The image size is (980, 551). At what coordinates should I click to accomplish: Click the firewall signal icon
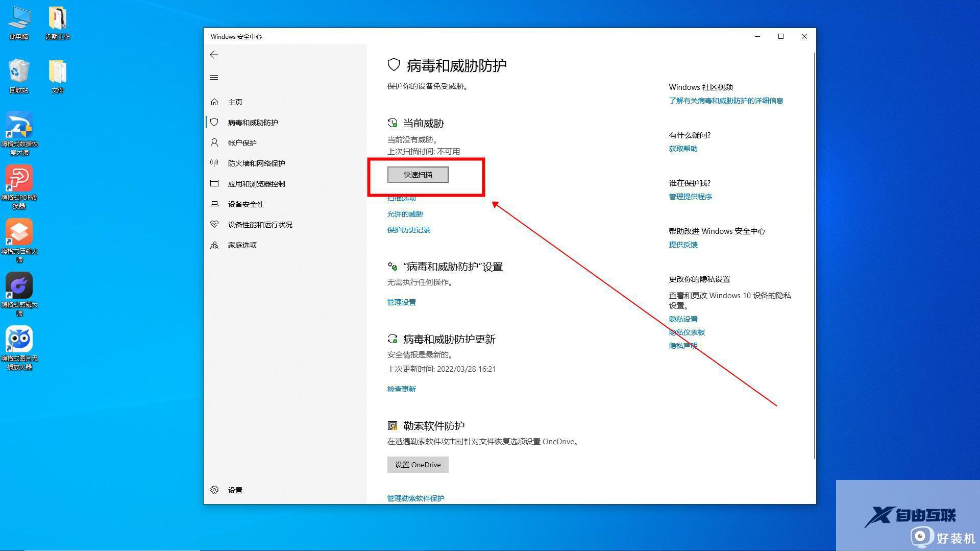tap(214, 163)
